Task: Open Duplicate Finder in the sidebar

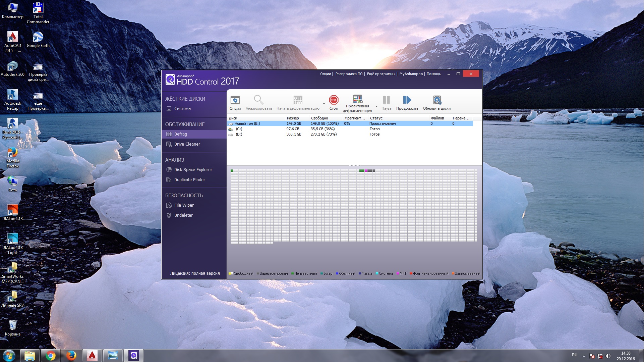Action: point(189,180)
